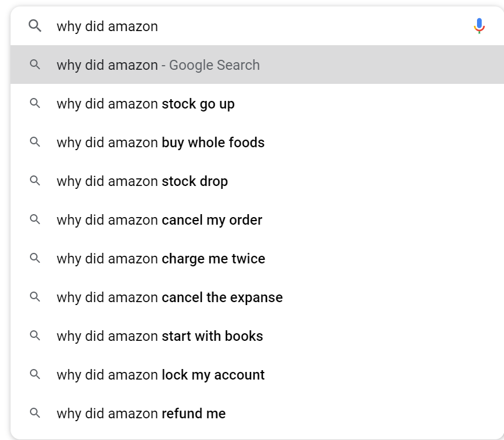Screen dimensions: 504x440
Task: Click magnifier icon beside 'stock go up'
Action: [35, 103]
